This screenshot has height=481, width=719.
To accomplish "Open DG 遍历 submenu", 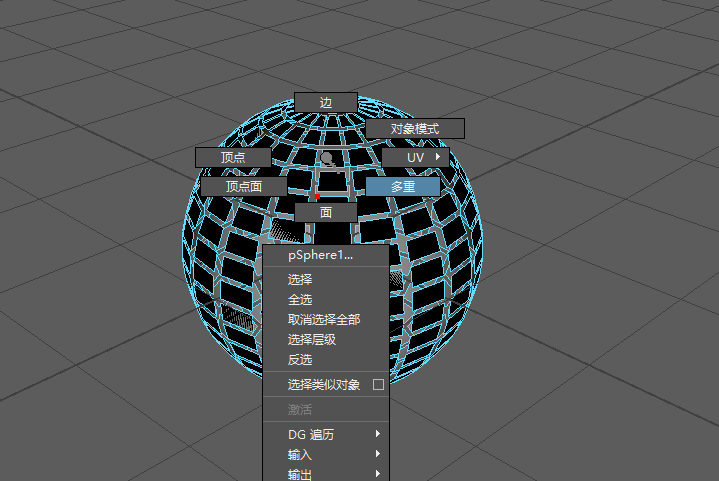I will [326, 434].
